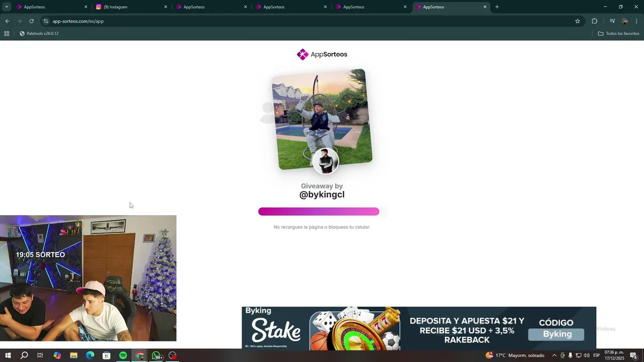Image resolution: width=644 pixels, height=362 pixels.
Task: Open the notification center icon
Action: (x=634, y=355)
